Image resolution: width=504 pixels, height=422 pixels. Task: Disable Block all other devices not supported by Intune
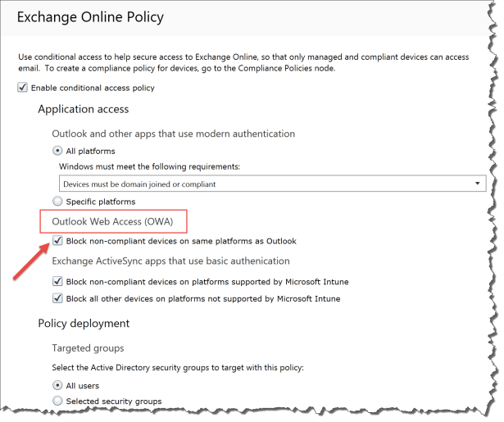[x=57, y=298]
